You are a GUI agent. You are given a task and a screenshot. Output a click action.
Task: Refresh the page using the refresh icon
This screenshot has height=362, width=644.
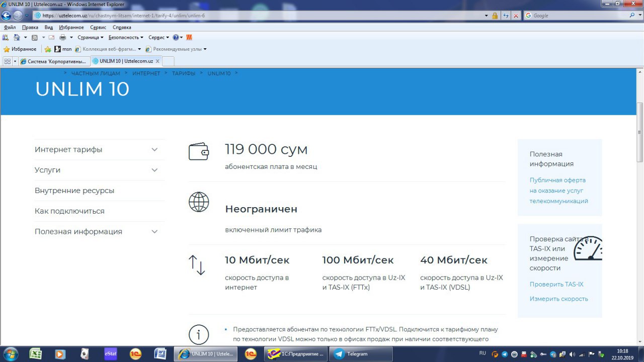tap(506, 16)
